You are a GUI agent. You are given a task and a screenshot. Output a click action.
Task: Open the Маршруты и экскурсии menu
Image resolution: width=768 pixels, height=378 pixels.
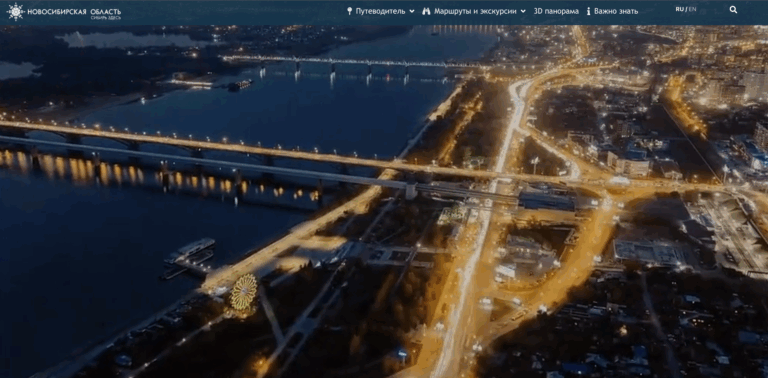[x=474, y=11]
